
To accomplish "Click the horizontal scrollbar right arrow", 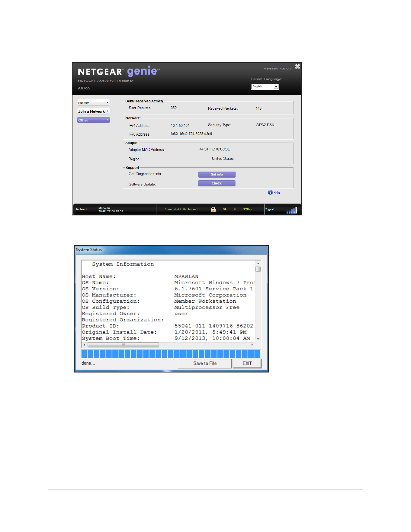I will 252,345.
